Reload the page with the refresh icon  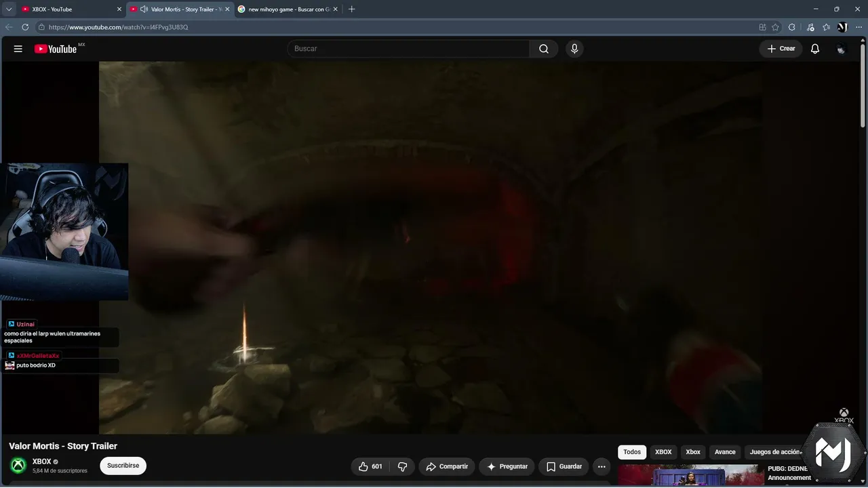point(25,27)
